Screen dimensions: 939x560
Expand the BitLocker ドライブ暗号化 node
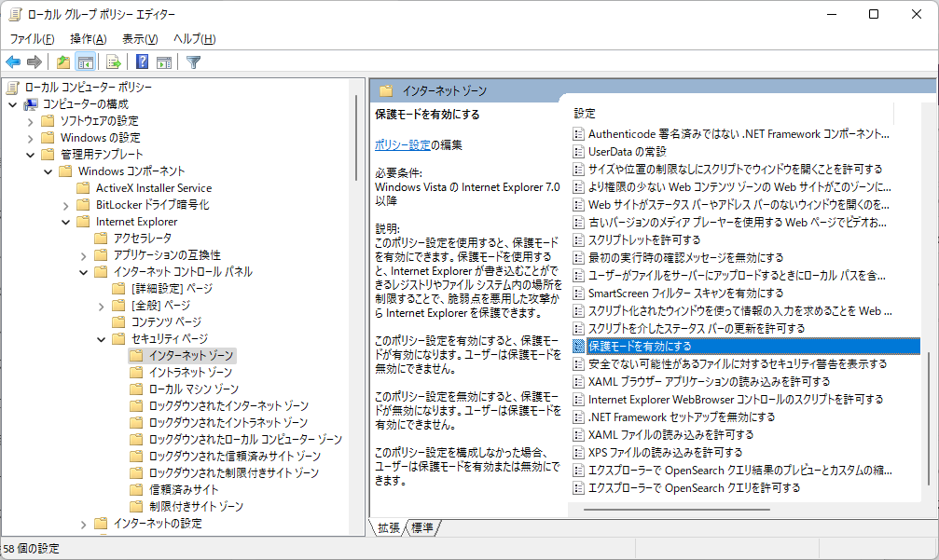coord(66,205)
